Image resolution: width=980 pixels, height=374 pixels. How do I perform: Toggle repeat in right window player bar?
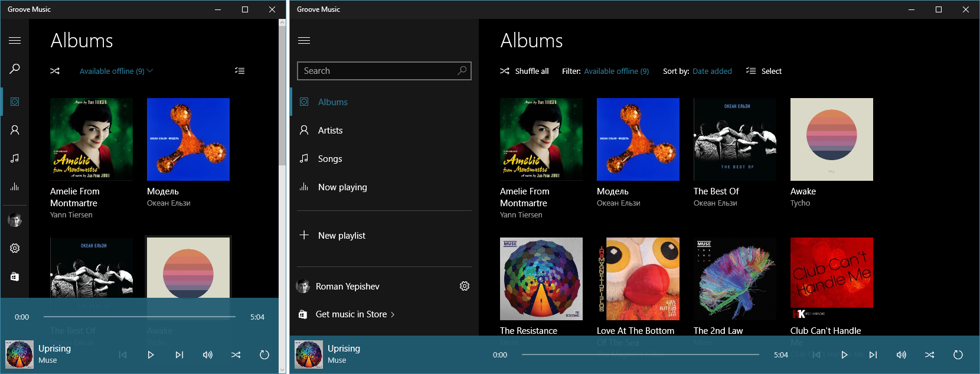(958, 355)
